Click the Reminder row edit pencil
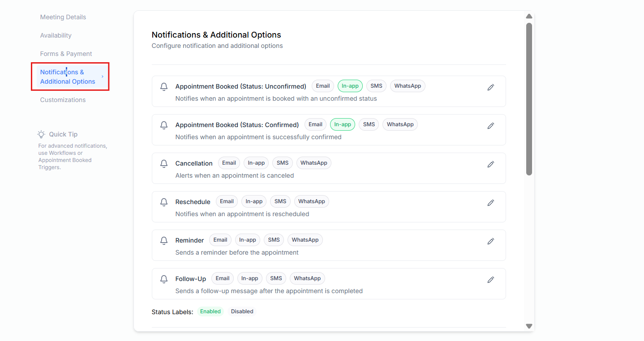The image size is (644, 341). [490, 241]
